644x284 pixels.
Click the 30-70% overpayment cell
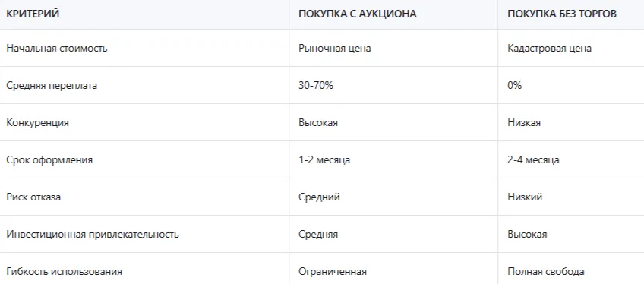pyautogui.click(x=316, y=86)
